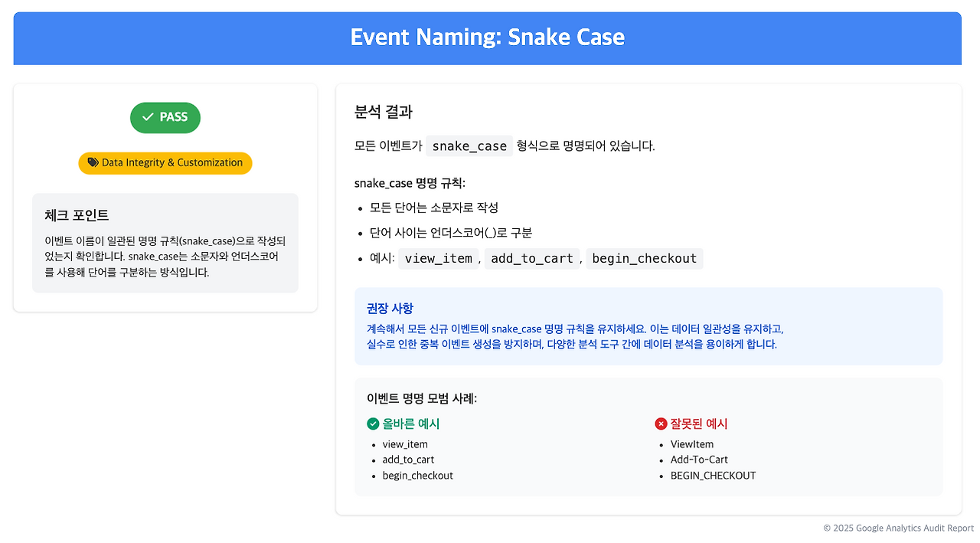Image resolution: width=980 pixels, height=543 pixels.
Task: Click the 체크 포인트 heading
Action: [77, 215]
